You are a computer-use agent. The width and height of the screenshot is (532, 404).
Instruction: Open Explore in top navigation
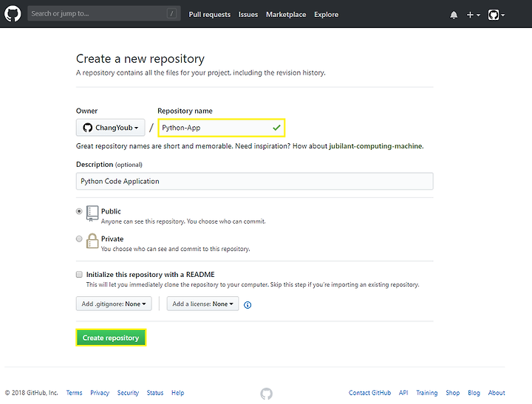tap(326, 15)
